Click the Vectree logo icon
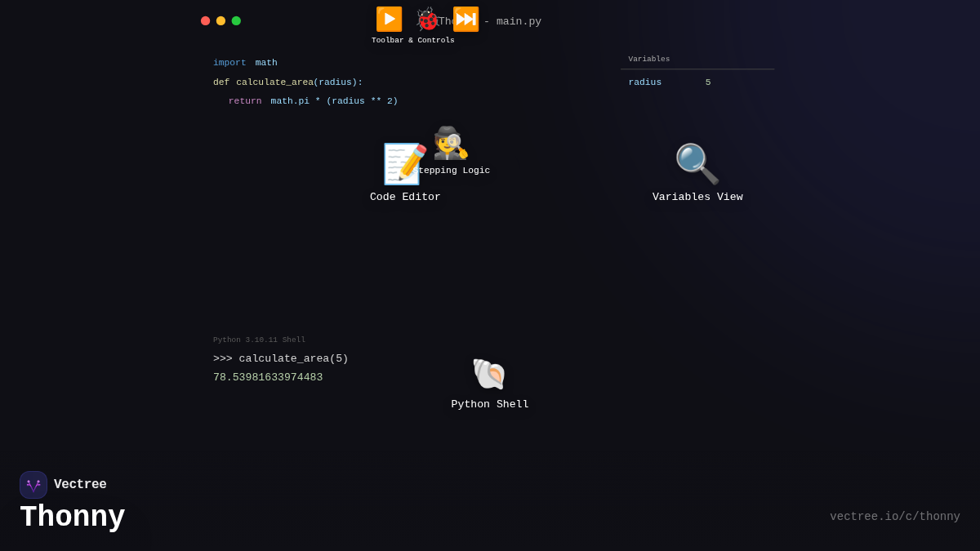The image size is (980, 551). 33,485
